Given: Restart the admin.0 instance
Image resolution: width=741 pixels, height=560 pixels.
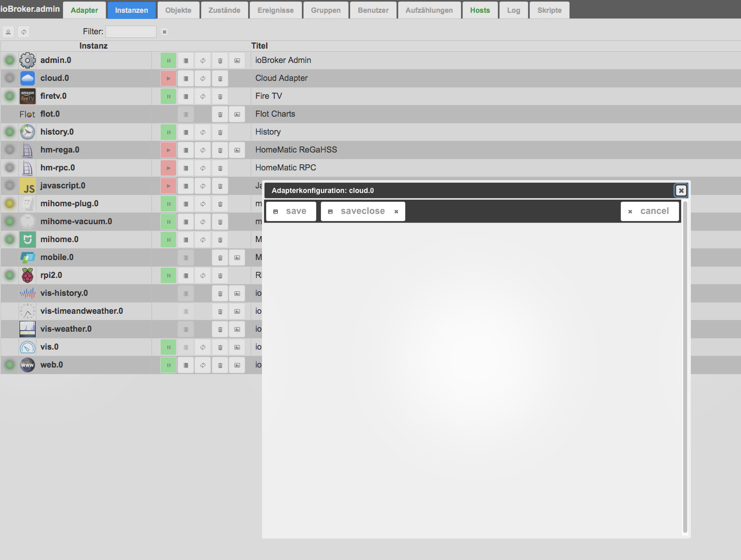Looking at the screenshot, I should click(x=203, y=60).
